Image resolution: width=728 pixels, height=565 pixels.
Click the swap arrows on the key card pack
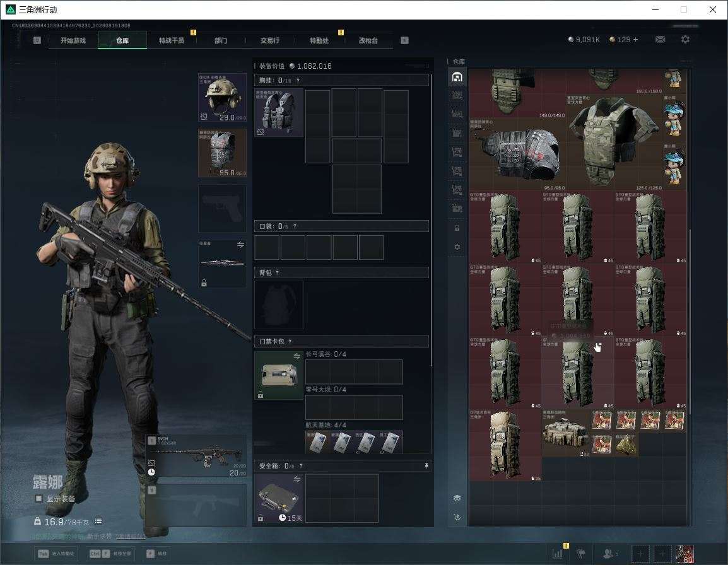click(297, 356)
